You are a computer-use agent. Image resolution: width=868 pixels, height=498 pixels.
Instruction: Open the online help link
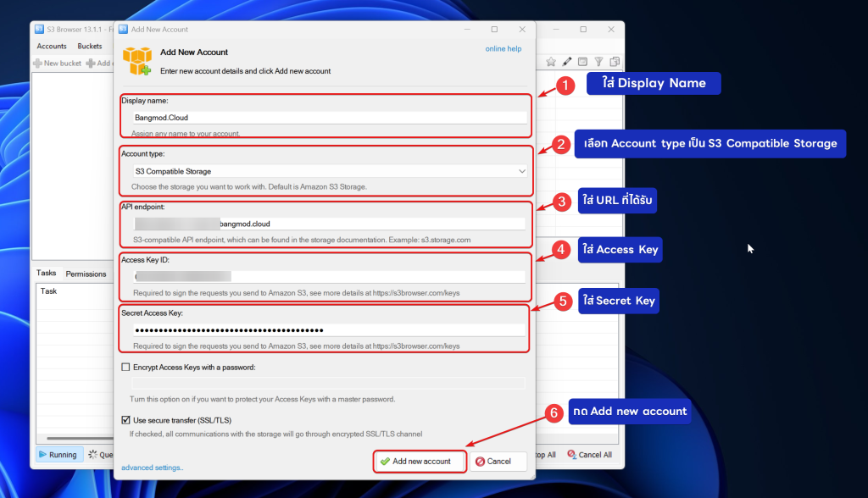tap(503, 49)
